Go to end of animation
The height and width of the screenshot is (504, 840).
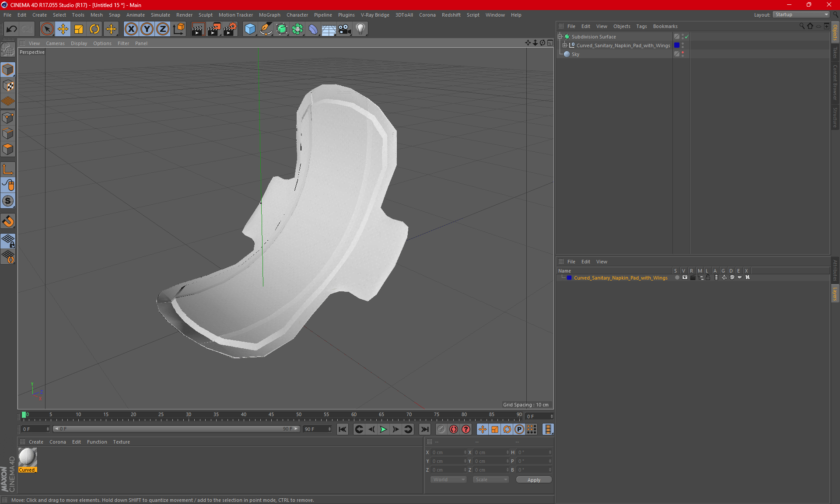coord(424,429)
